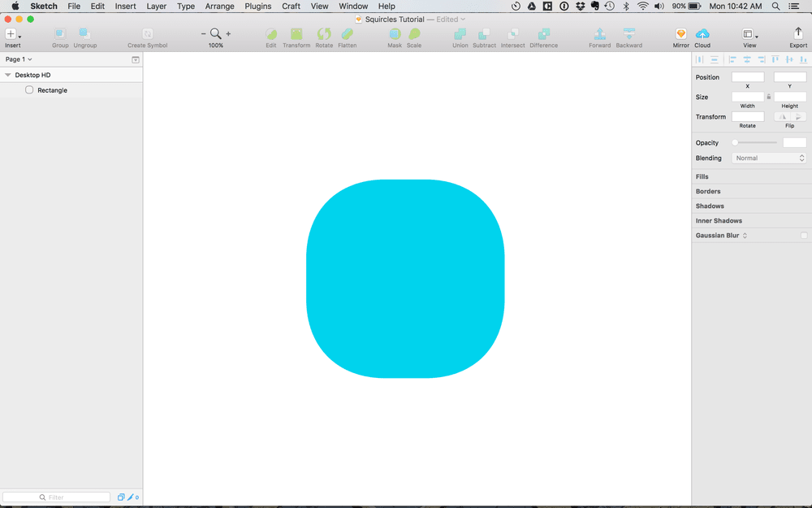
Task: Lock the aspect ratio with the padlock
Action: 768,96
